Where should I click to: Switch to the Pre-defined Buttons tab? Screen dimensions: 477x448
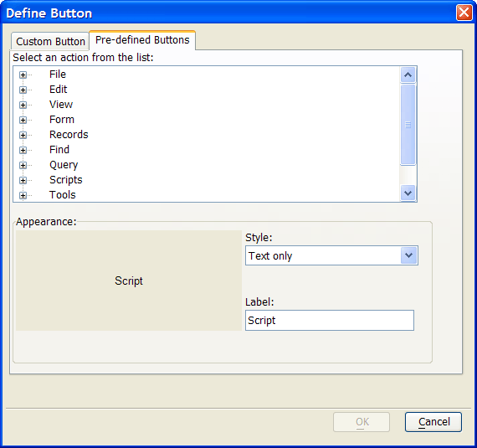point(142,40)
